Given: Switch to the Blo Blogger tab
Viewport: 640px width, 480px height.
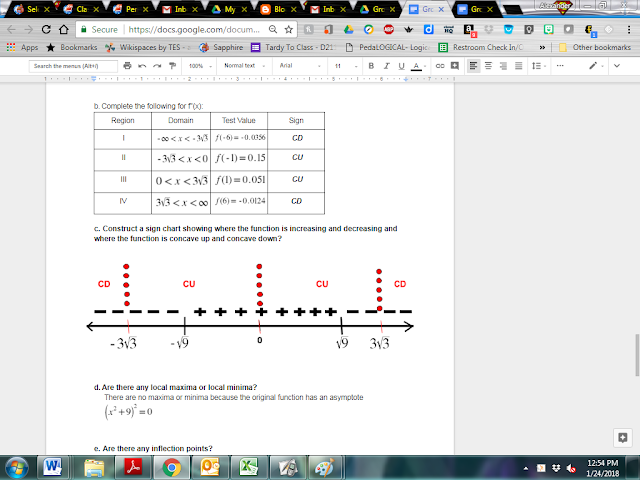Looking at the screenshot, I should (278, 9).
